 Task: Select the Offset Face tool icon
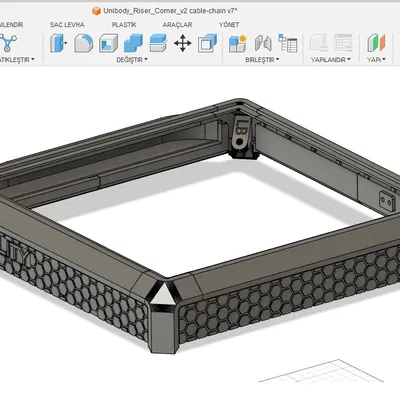(158, 43)
